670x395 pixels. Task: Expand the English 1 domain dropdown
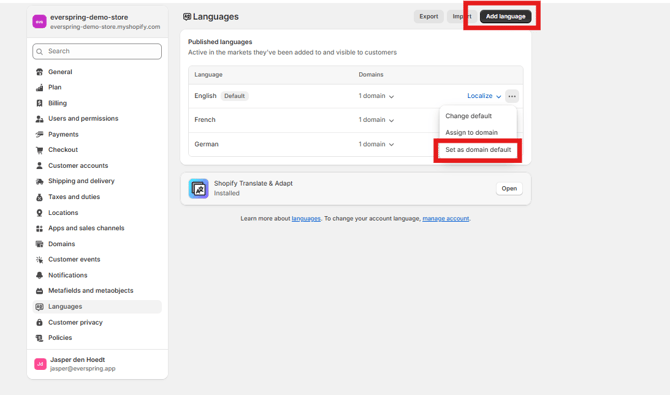376,96
